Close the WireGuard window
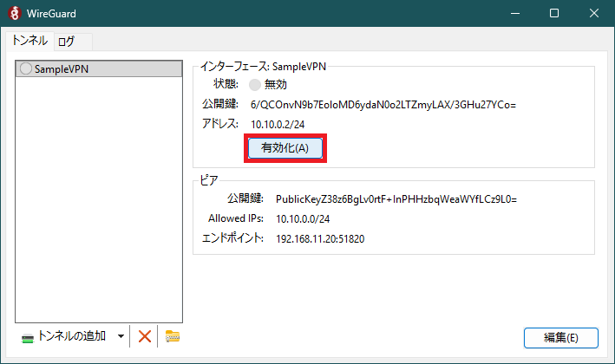This screenshot has width=615, height=364. point(594,13)
